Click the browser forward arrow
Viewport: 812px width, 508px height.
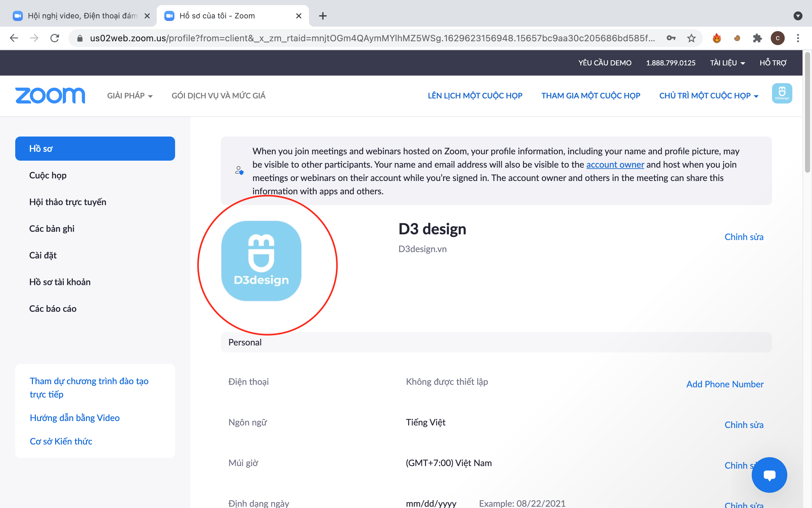tap(34, 38)
